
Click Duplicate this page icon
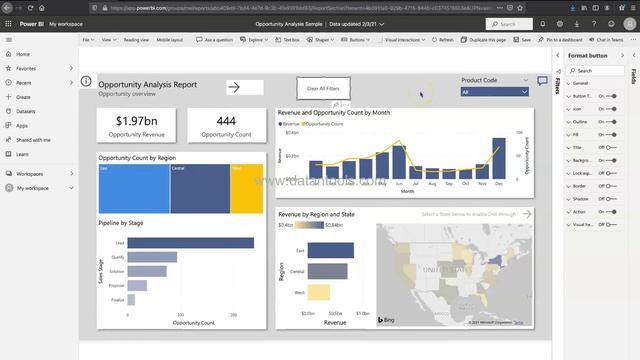464,40
